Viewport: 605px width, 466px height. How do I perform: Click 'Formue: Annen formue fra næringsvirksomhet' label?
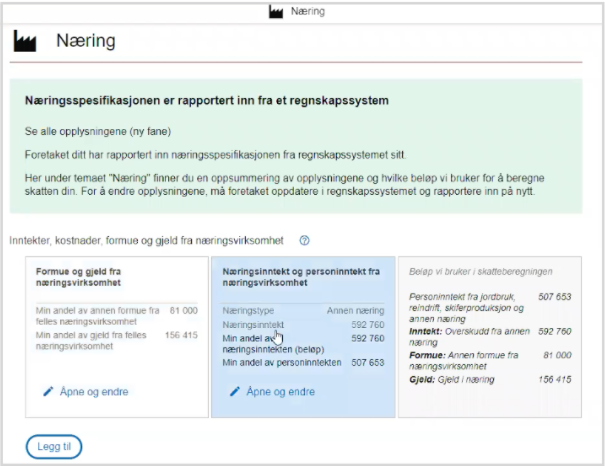pos(464,361)
